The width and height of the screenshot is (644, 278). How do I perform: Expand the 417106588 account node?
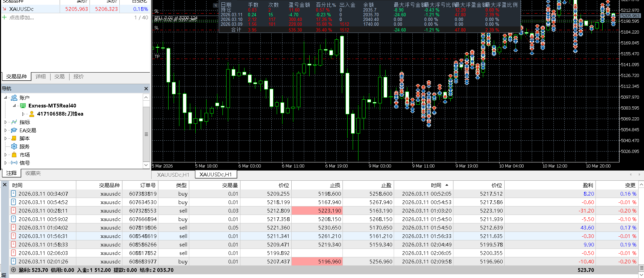pyautogui.click(x=23, y=114)
